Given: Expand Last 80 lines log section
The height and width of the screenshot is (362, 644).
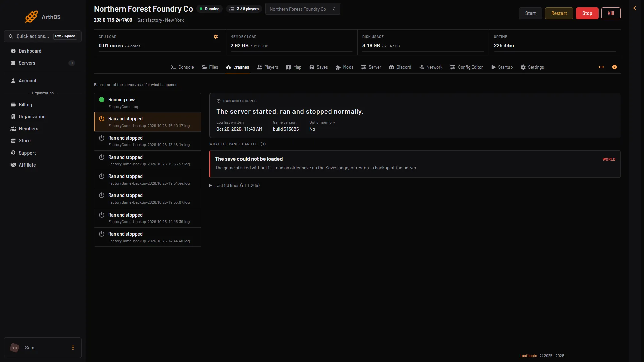Looking at the screenshot, I should click(x=234, y=185).
